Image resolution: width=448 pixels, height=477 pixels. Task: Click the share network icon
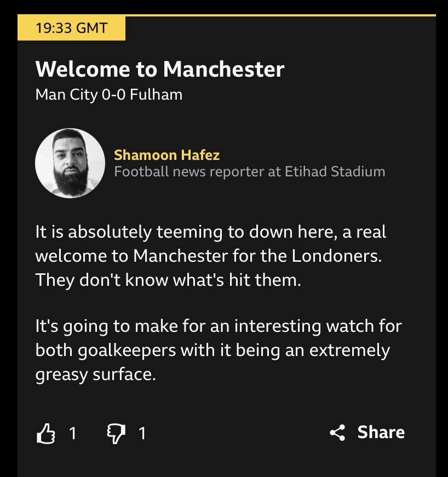tap(338, 433)
